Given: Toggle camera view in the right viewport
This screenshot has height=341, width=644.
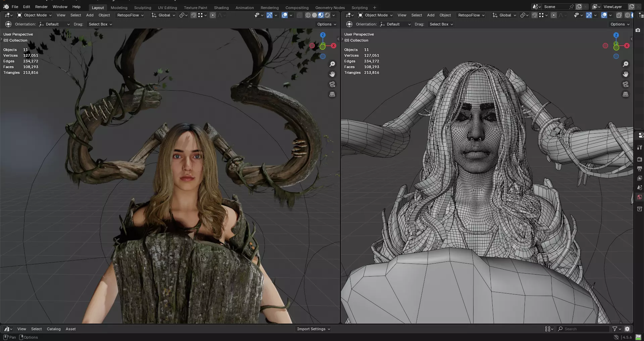Looking at the screenshot, I should point(626,84).
